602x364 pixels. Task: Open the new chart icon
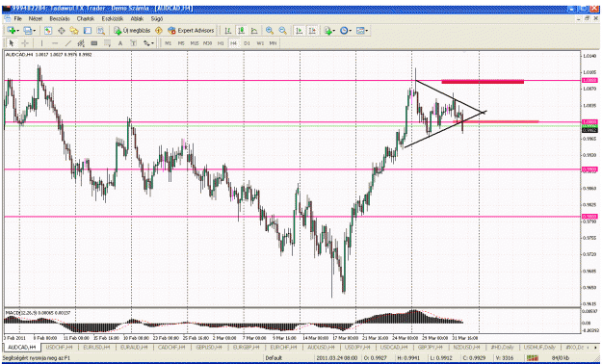click(x=12, y=31)
